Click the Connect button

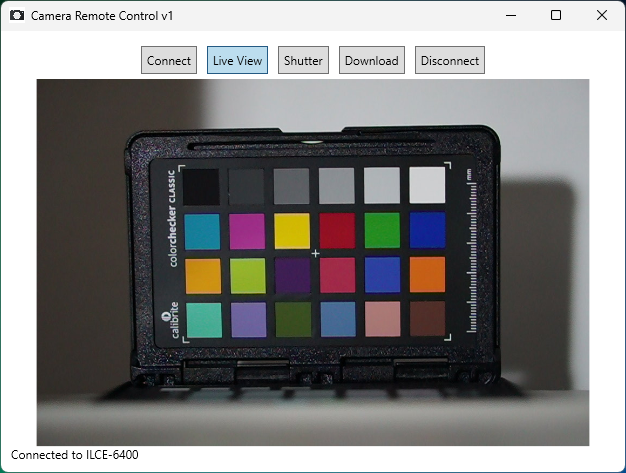point(169,60)
